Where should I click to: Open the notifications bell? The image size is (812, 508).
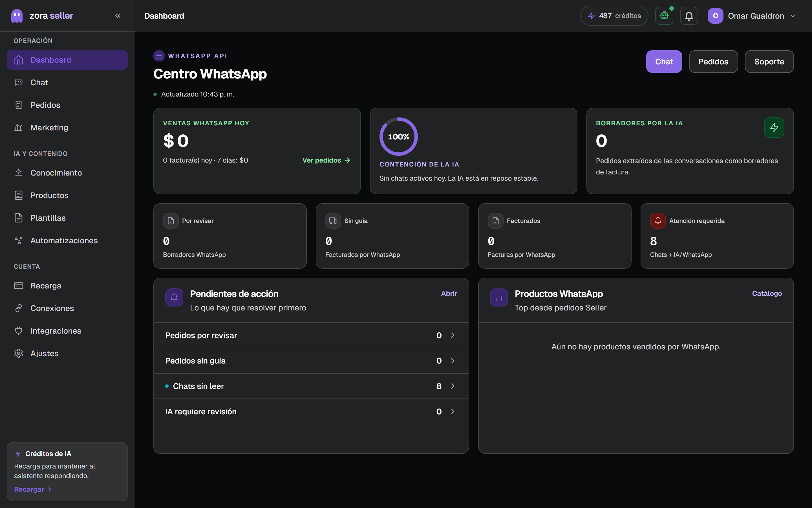pyautogui.click(x=689, y=16)
